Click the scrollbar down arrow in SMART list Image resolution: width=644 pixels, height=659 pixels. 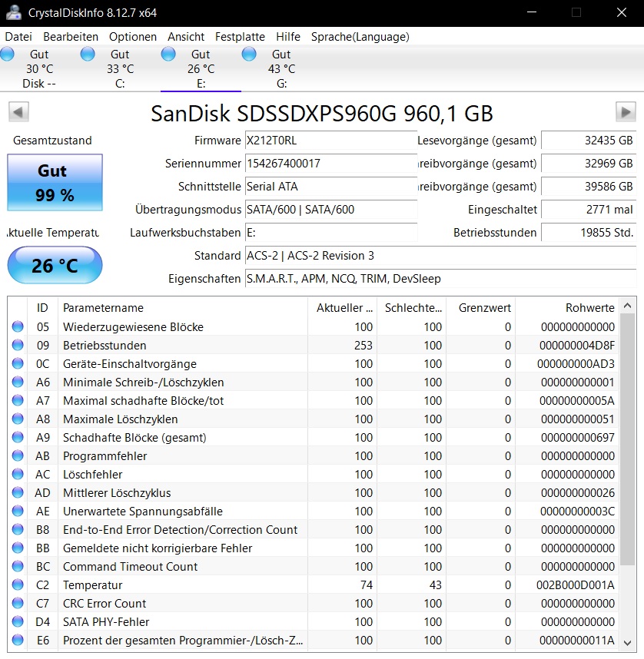(628, 643)
